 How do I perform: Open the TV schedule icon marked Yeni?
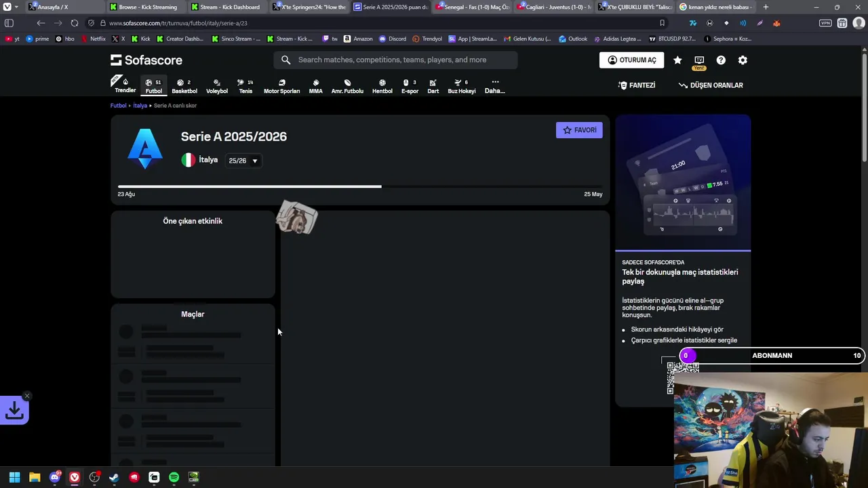699,62
